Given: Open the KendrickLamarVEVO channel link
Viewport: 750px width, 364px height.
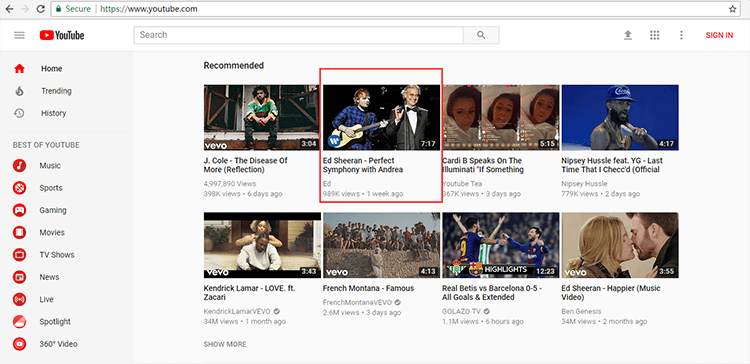Looking at the screenshot, I should click(x=237, y=311).
